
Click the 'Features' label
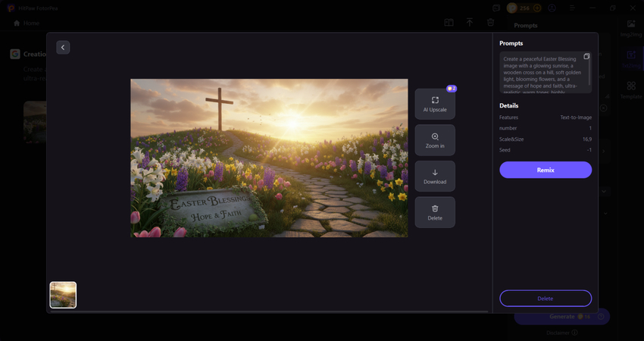click(x=508, y=117)
